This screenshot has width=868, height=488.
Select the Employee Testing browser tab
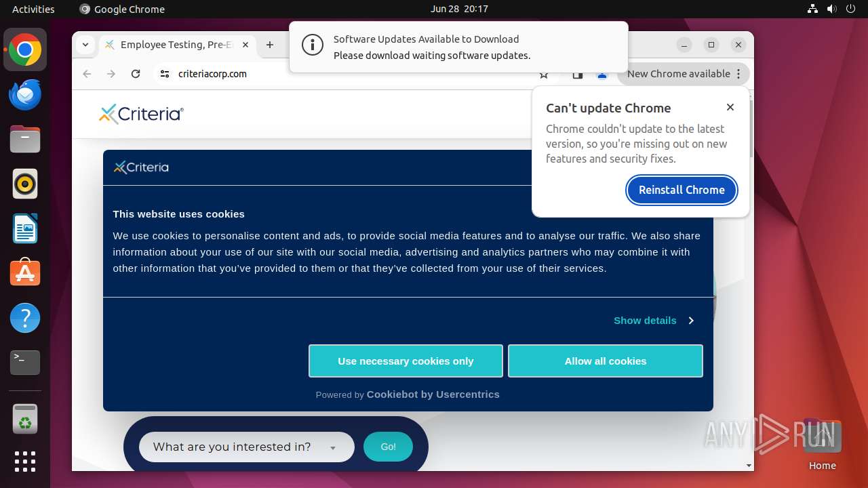coord(178,45)
